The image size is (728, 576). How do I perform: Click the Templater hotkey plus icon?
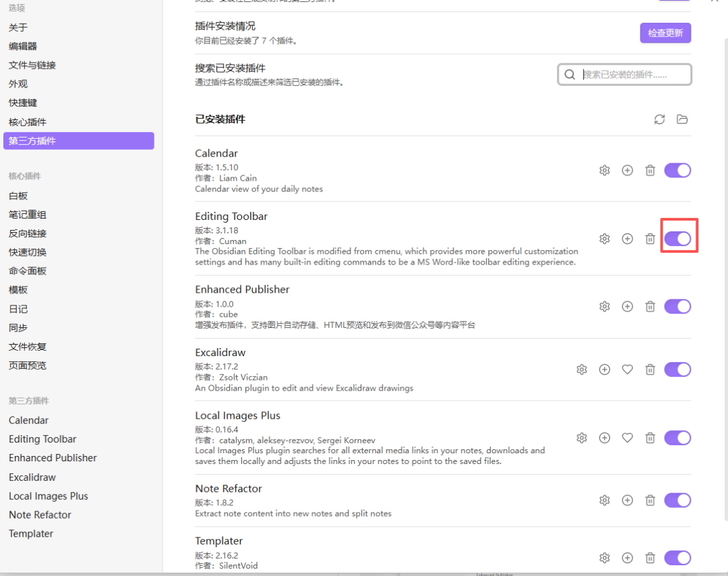(x=628, y=558)
